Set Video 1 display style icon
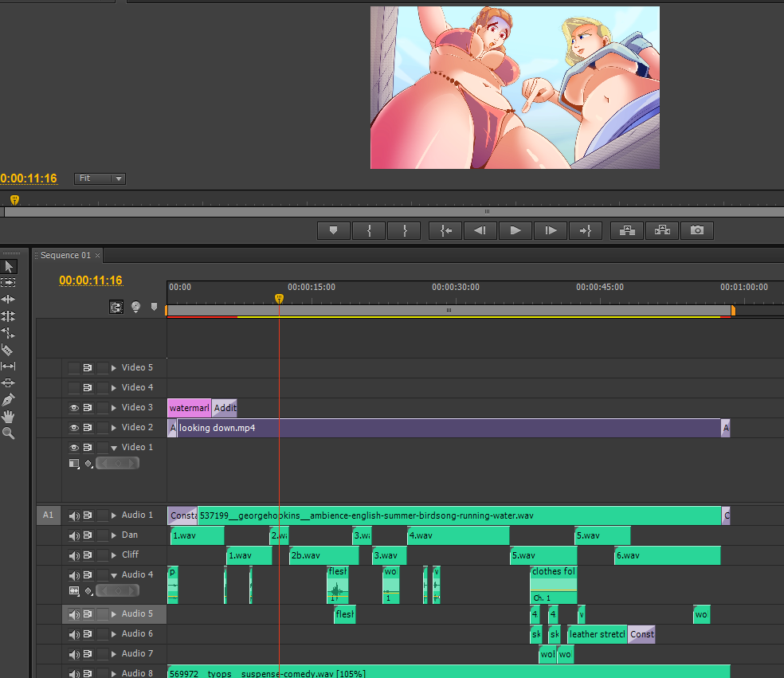Screen dimensions: 784x678 point(74,464)
